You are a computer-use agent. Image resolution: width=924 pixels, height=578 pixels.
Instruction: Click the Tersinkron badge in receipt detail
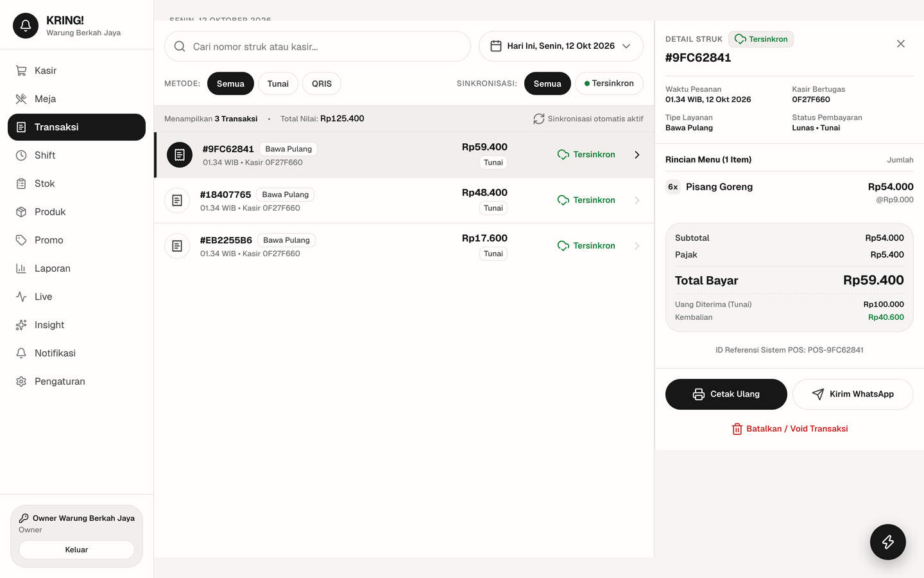[761, 39]
